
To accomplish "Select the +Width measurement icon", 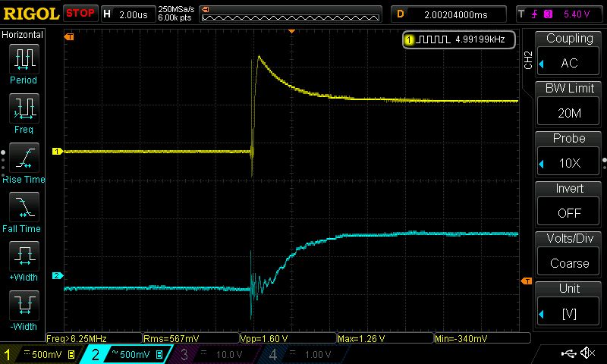I will [24, 256].
